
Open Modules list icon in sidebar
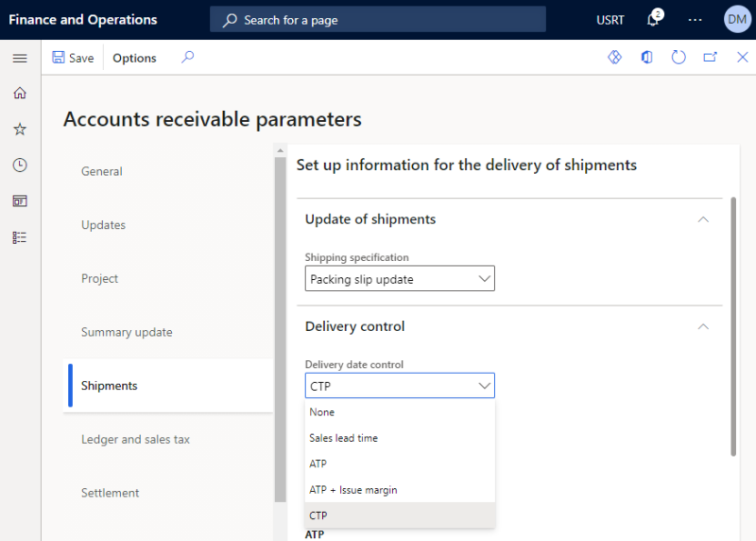click(20, 237)
